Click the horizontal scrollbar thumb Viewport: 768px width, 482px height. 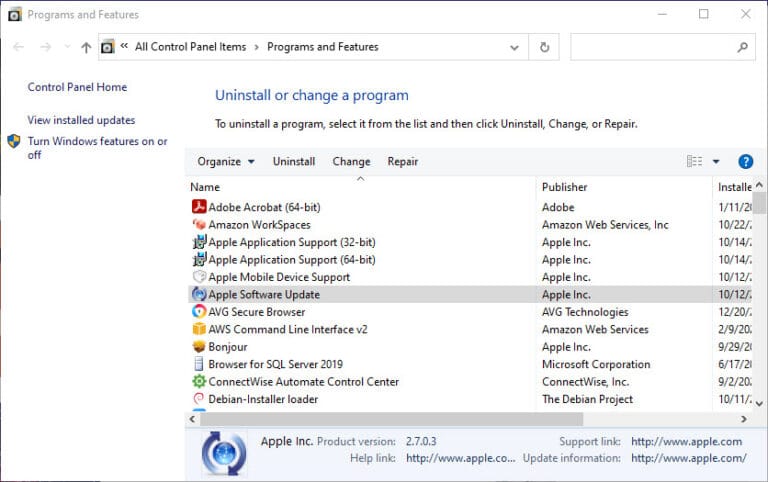(x=391, y=419)
